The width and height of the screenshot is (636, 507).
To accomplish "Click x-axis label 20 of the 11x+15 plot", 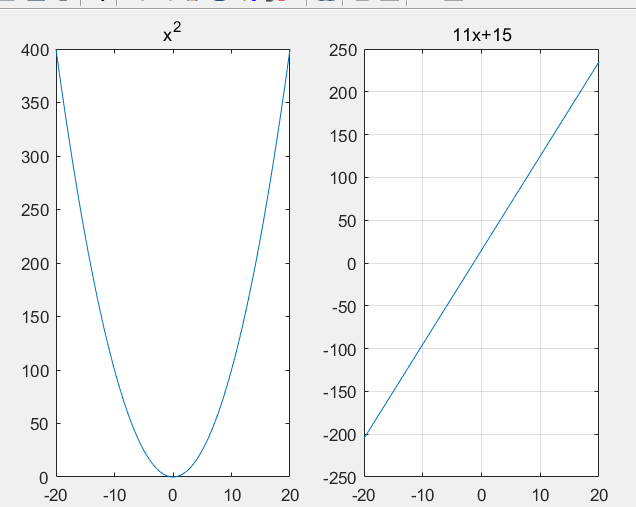I will [599, 495].
